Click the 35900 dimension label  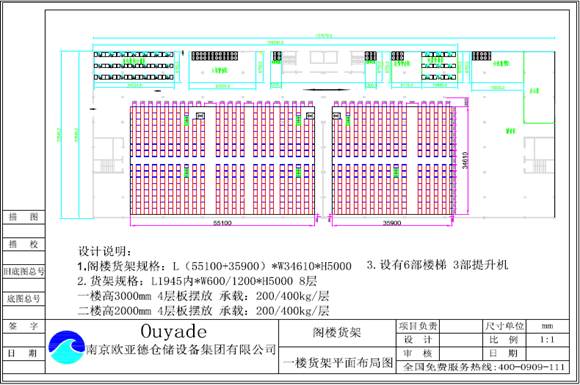click(392, 223)
